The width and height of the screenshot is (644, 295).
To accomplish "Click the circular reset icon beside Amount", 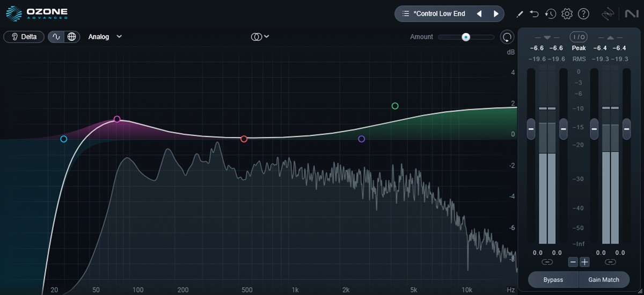I will click(x=506, y=37).
